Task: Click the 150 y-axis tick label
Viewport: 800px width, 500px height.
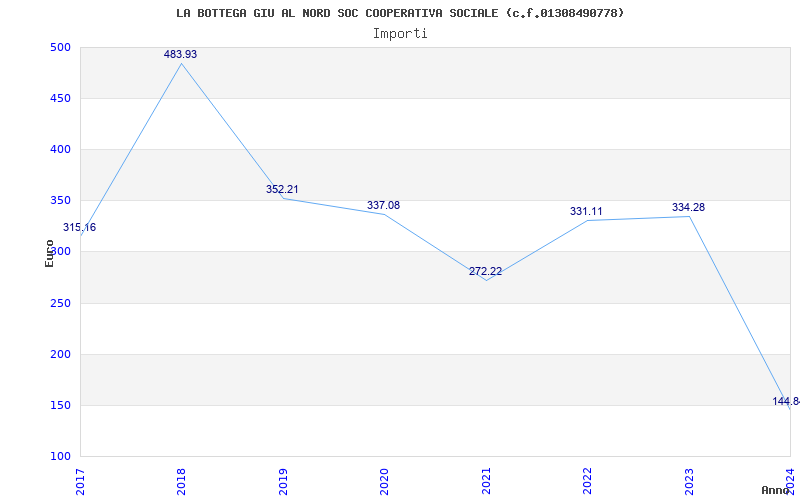Action: pyautogui.click(x=60, y=406)
